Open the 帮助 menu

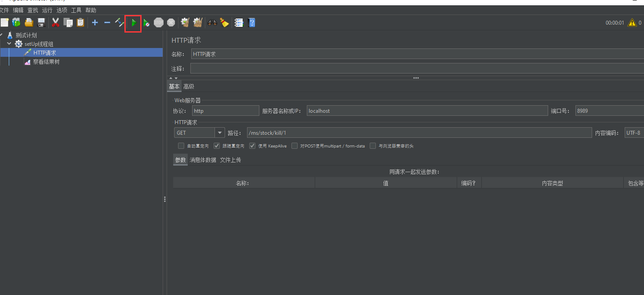coord(91,10)
